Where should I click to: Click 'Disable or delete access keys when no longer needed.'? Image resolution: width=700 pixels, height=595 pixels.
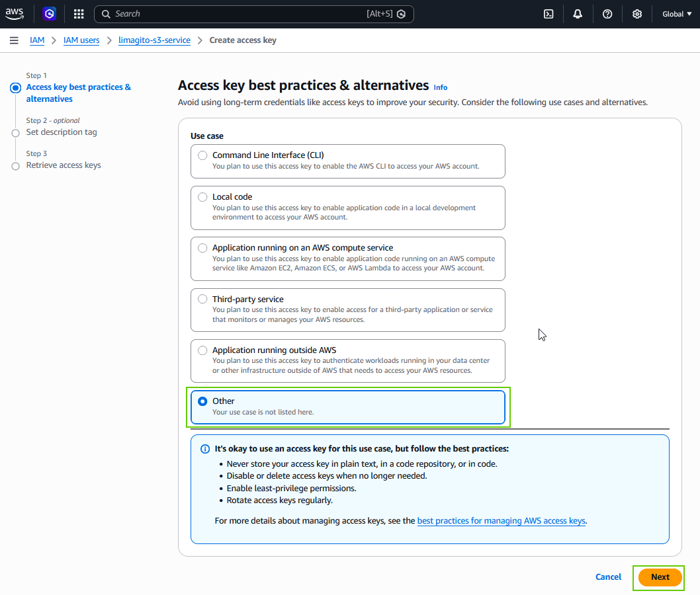click(x=327, y=476)
